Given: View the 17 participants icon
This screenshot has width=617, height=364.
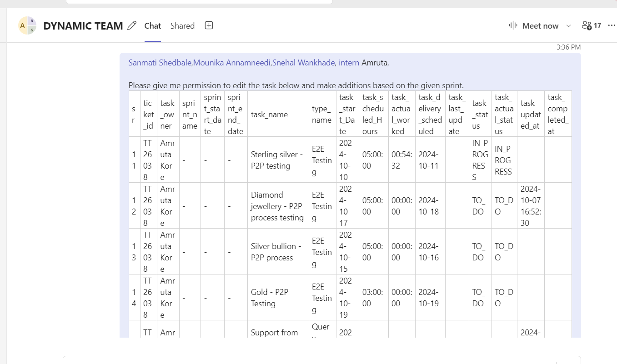Looking at the screenshot, I should (x=592, y=25).
